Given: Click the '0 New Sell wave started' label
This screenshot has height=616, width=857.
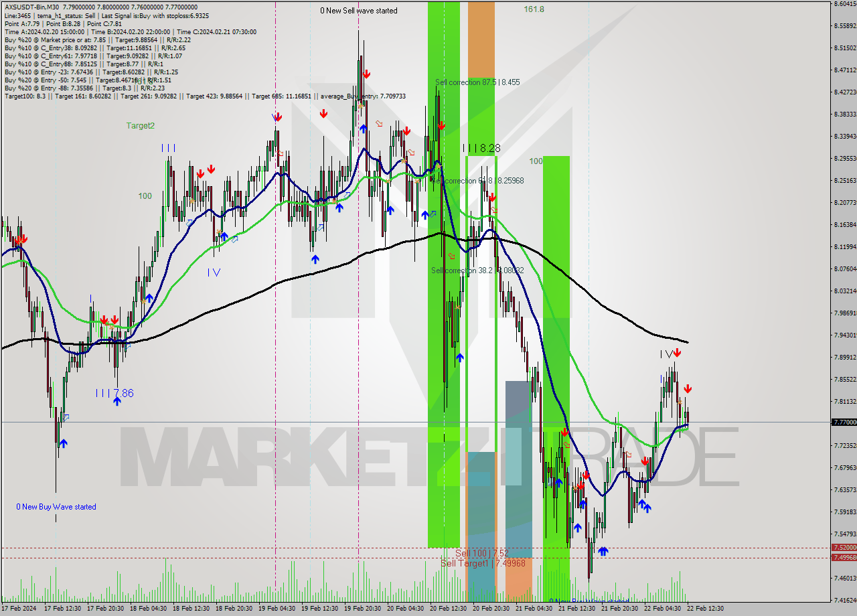Looking at the screenshot, I should click(x=358, y=11).
